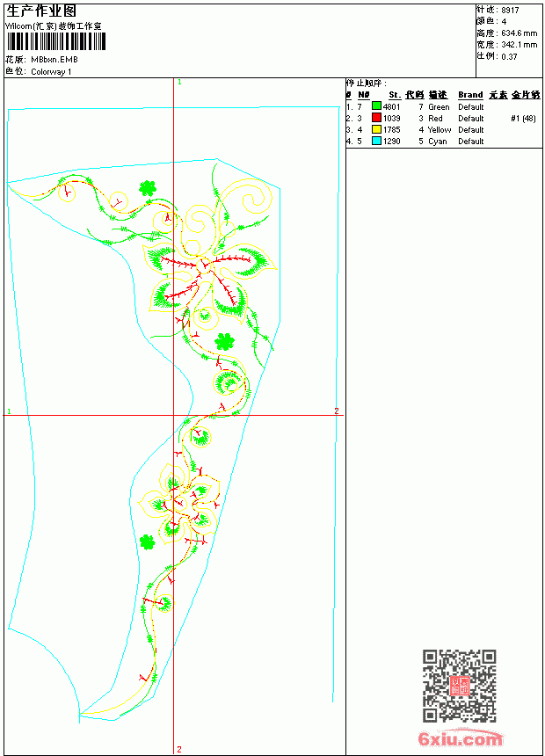The image size is (545, 756).
Task: Select the stitch count '4801' in Green row
Action: [392, 106]
